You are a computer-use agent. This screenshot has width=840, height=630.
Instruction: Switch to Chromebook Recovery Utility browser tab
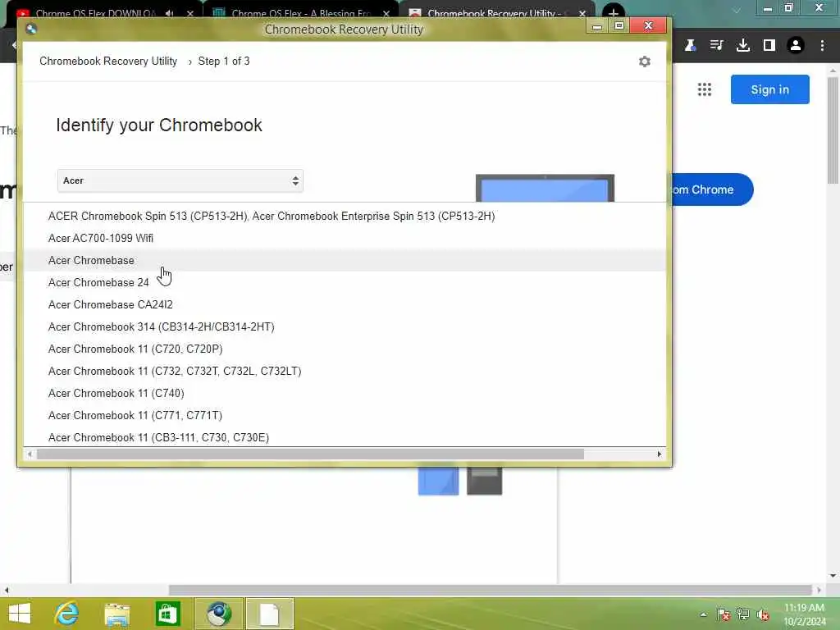pyautogui.click(x=491, y=13)
